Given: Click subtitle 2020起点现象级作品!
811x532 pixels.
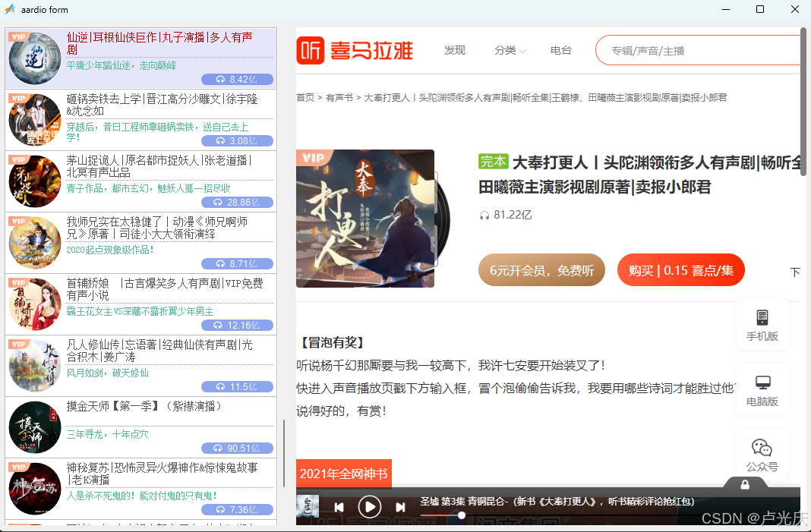Looking at the screenshot, I should pos(110,250).
